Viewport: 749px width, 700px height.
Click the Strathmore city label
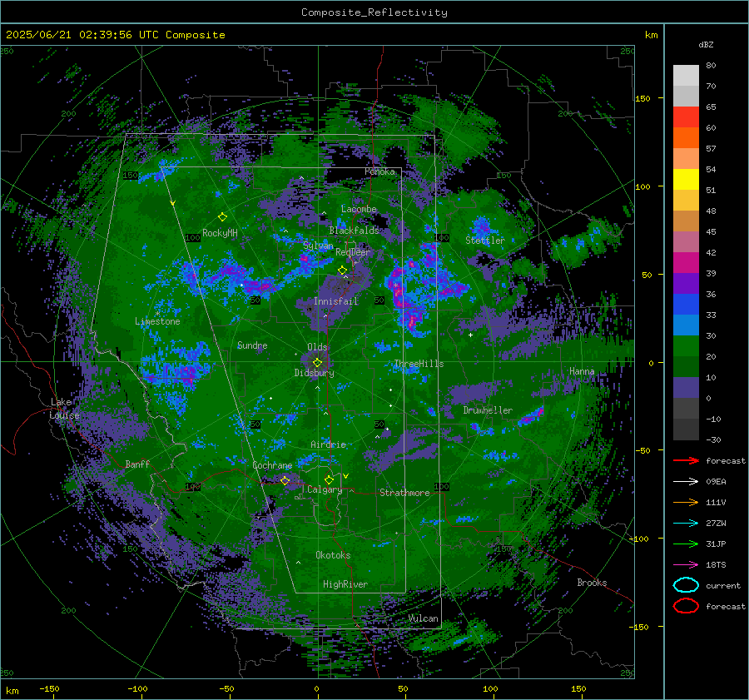tap(404, 493)
